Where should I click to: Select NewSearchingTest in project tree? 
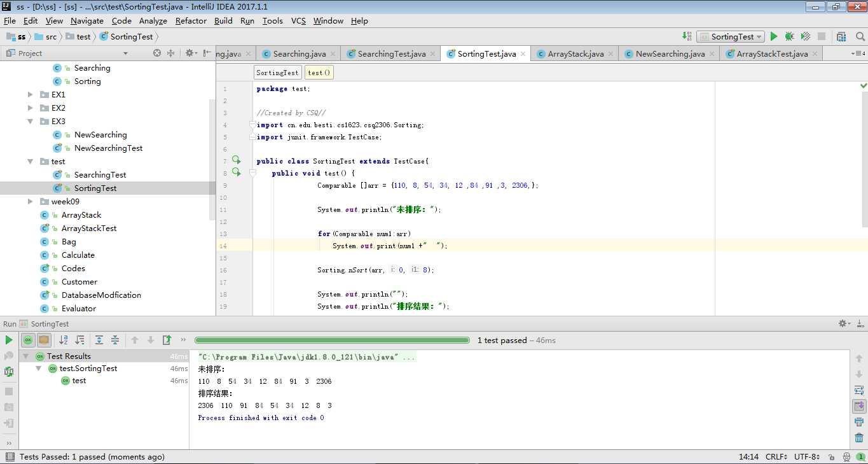pos(108,148)
